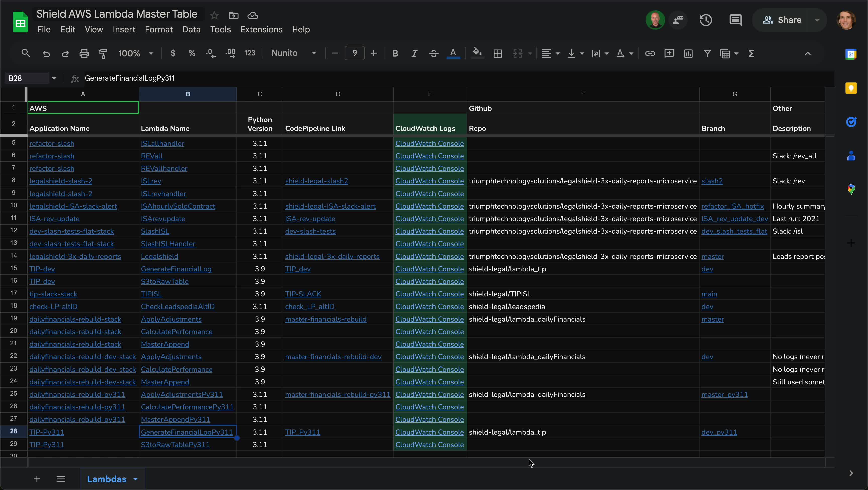This screenshot has width=868, height=490.
Task: Open the comments panel icon
Action: click(x=735, y=20)
